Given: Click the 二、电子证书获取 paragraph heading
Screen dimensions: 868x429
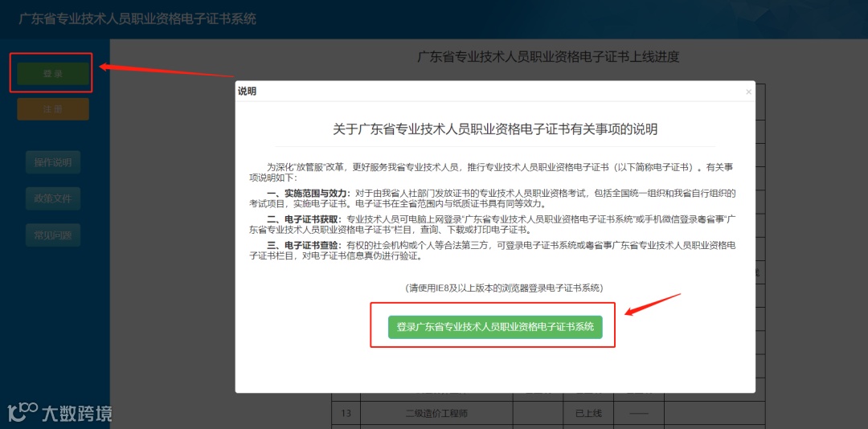Looking at the screenshot, I should [x=304, y=219].
